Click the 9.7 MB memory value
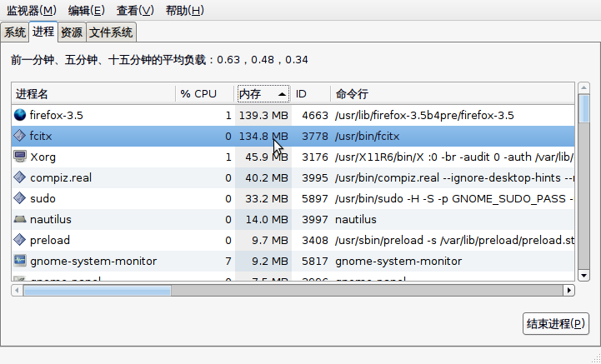The height and width of the screenshot is (364, 601). coord(269,240)
